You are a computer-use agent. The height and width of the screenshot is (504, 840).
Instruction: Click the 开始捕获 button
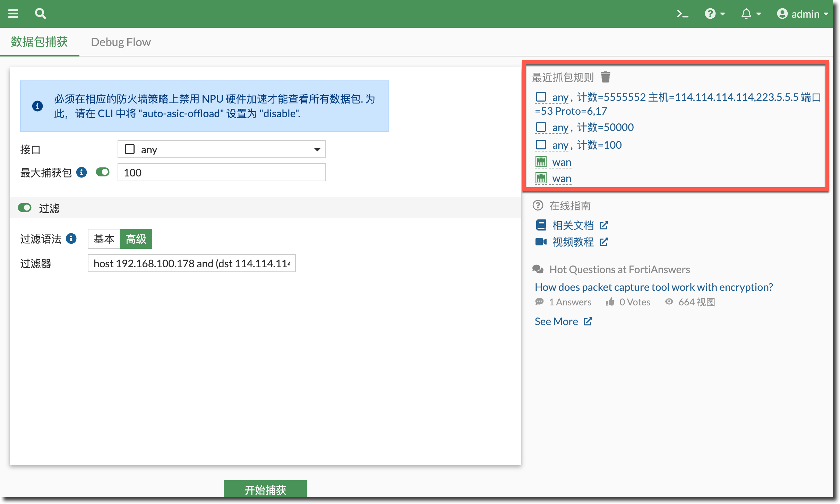click(265, 489)
